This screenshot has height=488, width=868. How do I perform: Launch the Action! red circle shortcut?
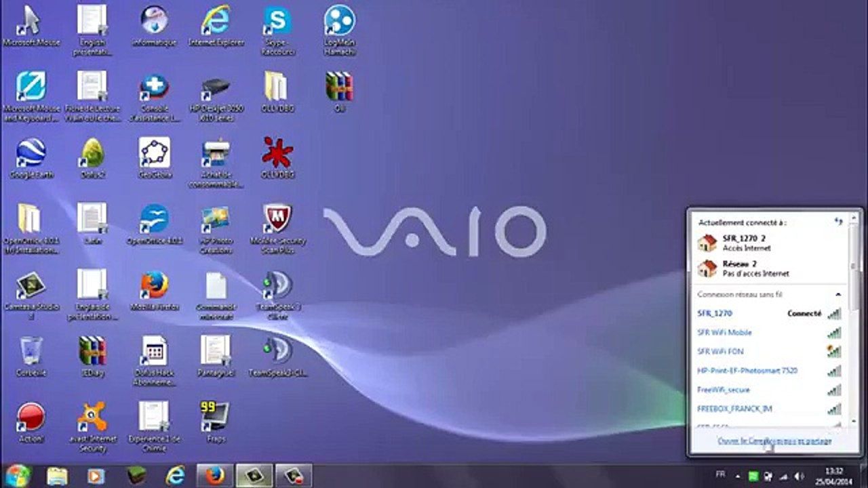pyautogui.click(x=31, y=422)
